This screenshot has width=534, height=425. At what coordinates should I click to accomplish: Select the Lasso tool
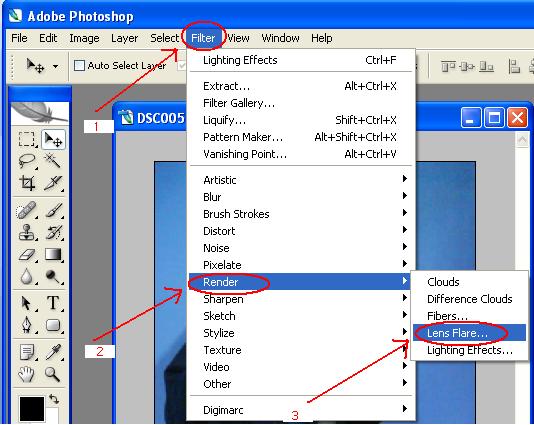point(27,161)
